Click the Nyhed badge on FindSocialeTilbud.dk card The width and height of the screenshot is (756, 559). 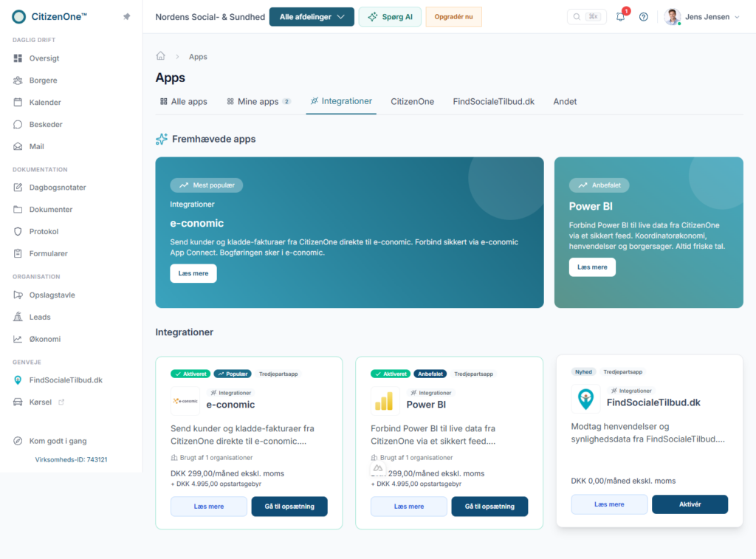[583, 372]
